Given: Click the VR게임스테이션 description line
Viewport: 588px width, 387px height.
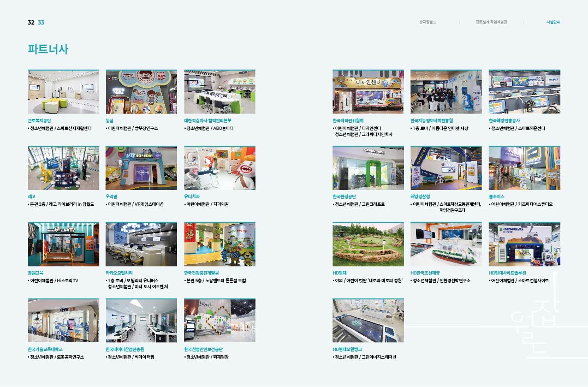Looking at the screenshot, I should click(x=135, y=204).
